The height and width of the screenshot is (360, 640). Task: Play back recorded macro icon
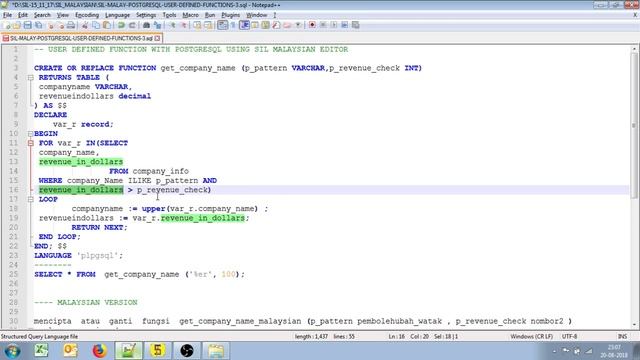pyautogui.click(x=334, y=25)
